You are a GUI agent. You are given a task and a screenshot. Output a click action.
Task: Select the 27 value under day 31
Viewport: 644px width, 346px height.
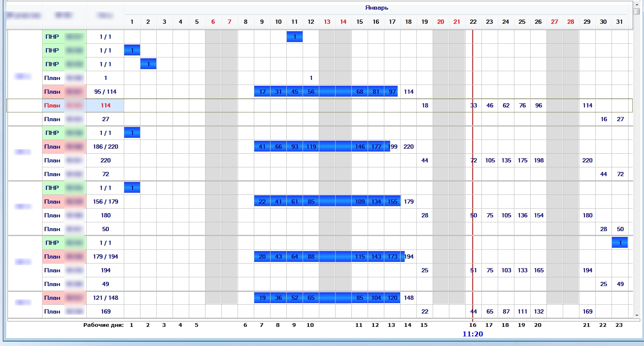click(x=620, y=119)
